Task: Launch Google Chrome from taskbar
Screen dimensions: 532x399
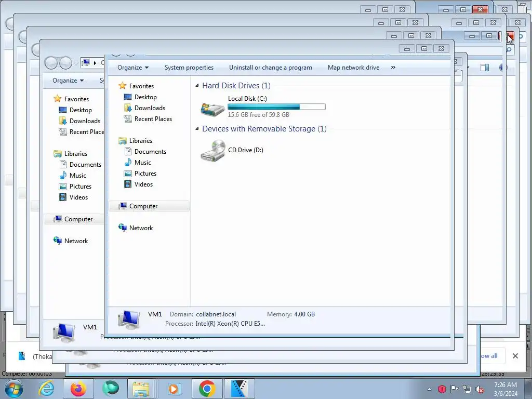Action: coord(207,389)
